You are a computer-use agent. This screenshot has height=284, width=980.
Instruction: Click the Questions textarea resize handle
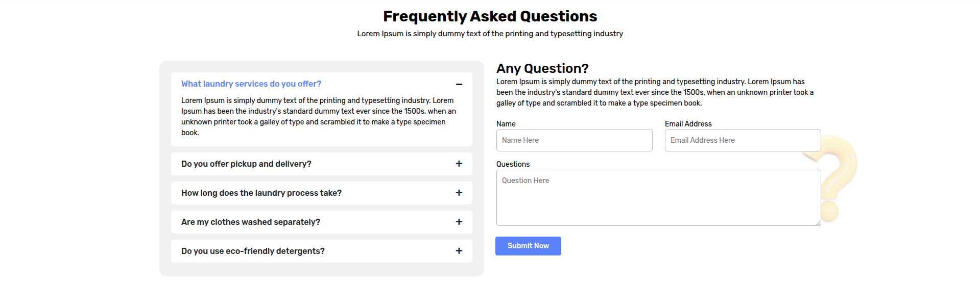818,223
